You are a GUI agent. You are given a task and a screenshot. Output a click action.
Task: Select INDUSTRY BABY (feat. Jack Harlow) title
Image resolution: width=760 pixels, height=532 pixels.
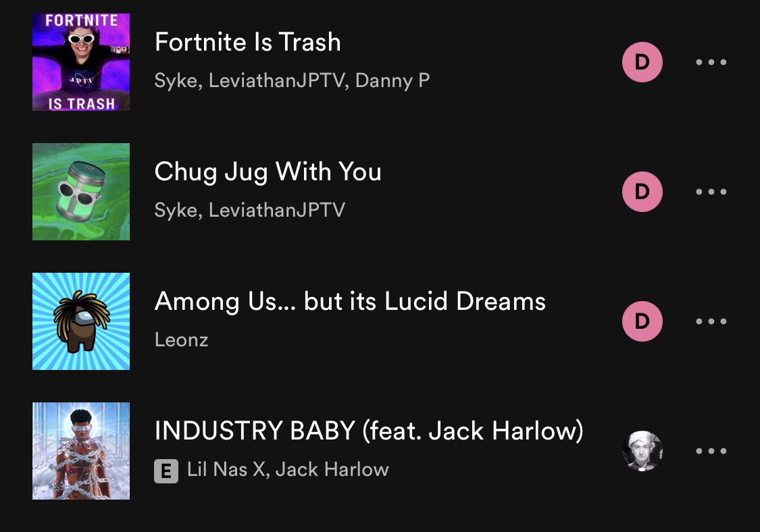point(368,431)
